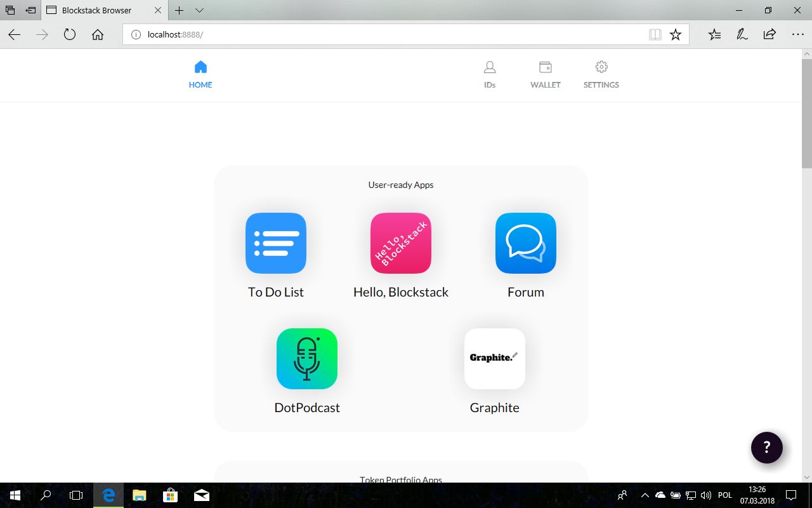This screenshot has height=508, width=812.
Task: Show hidden tray icons chevron
Action: tap(645, 495)
